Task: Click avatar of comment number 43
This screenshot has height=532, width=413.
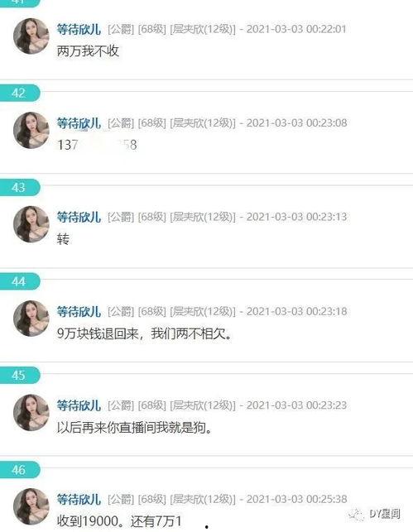Action: 31,224
